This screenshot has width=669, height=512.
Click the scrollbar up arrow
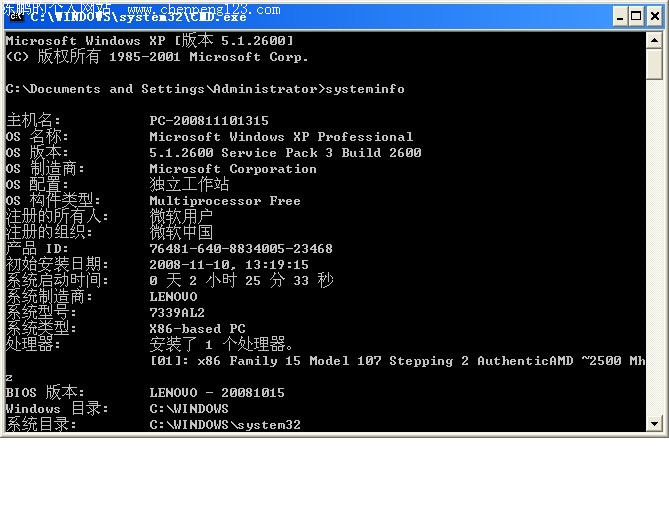(655, 39)
